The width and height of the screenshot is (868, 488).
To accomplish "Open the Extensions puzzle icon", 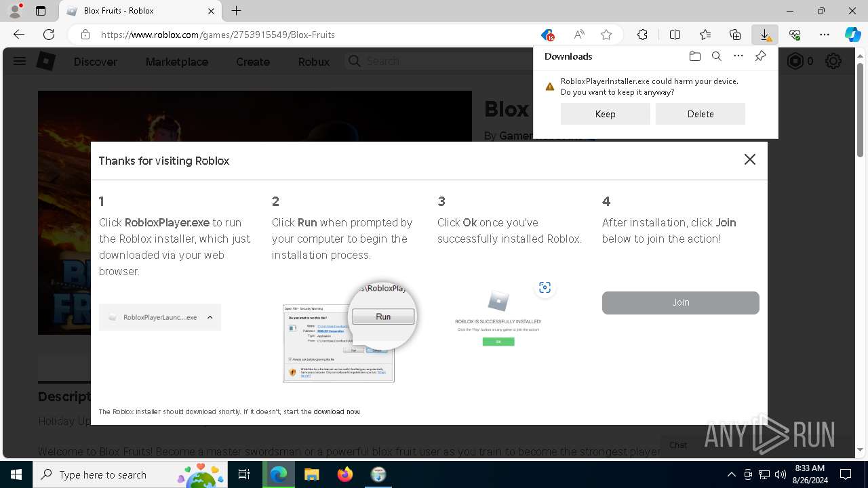I will (642, 35).
